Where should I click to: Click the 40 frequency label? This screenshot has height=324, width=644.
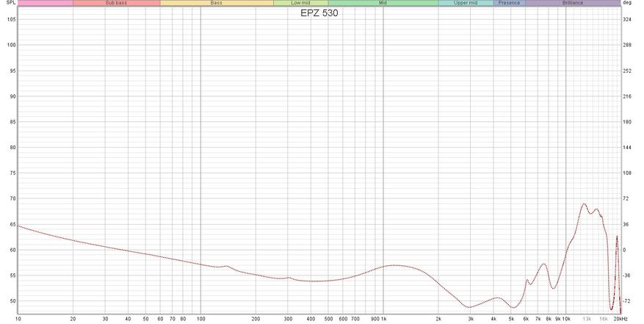point(129,319)
